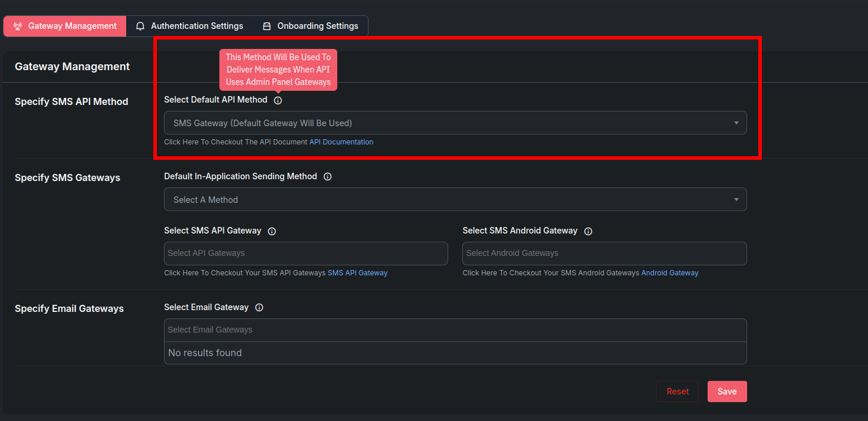
Task: Click the antenna icon in Gateway Management tab
Action: coord(18,27)
